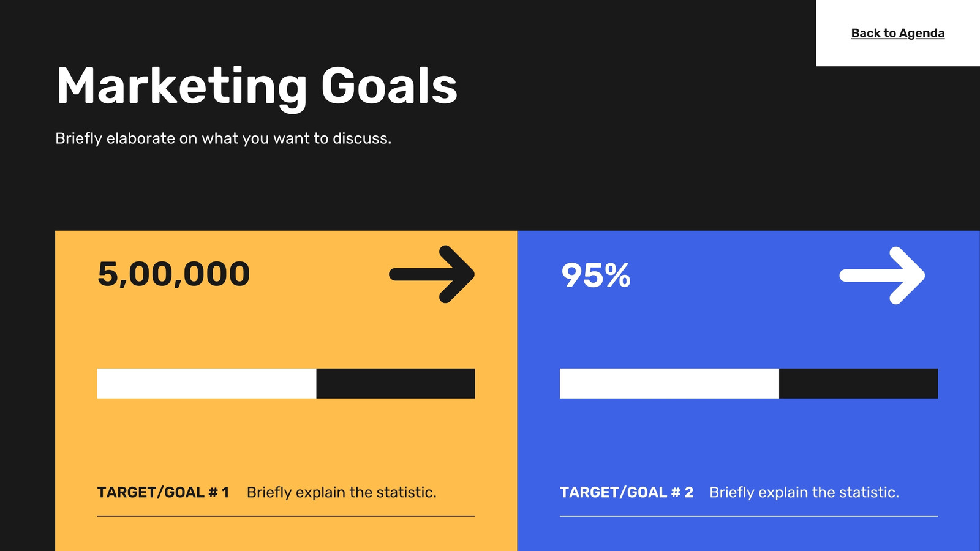
Task: Select the Marketing Goals title
Action: [x=257, y=87]
